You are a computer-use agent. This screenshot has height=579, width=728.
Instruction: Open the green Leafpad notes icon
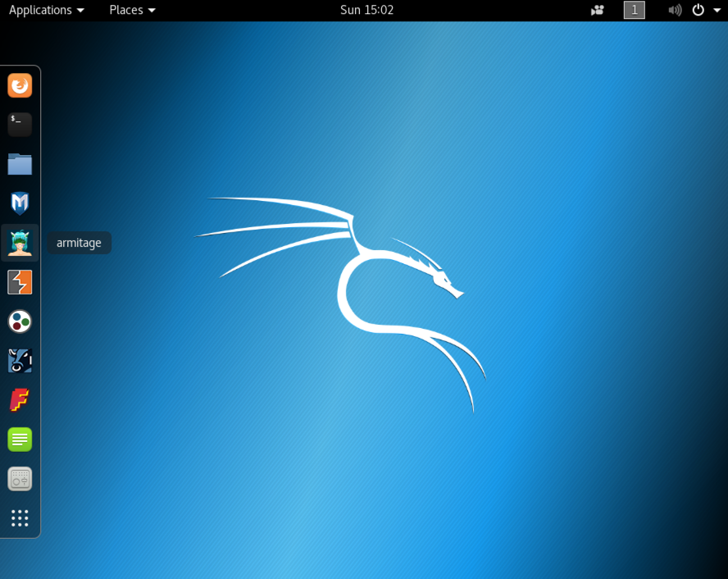click(20, 440)
